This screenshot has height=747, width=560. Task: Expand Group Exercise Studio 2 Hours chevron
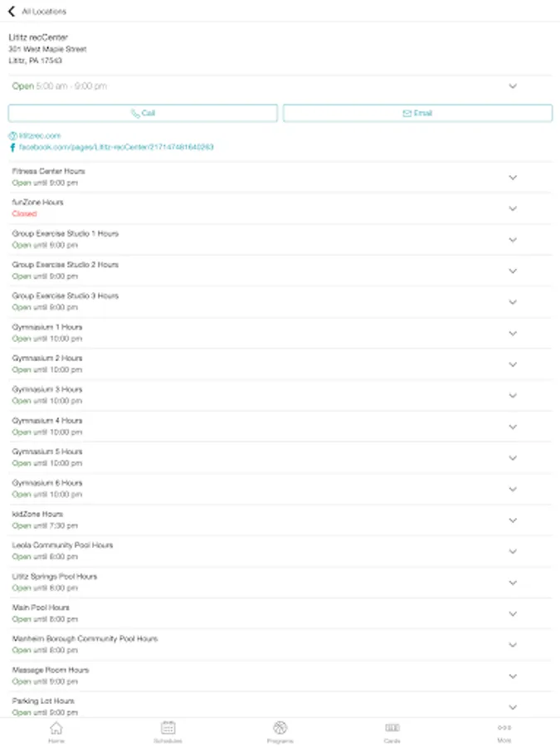[x=513, y=271]
